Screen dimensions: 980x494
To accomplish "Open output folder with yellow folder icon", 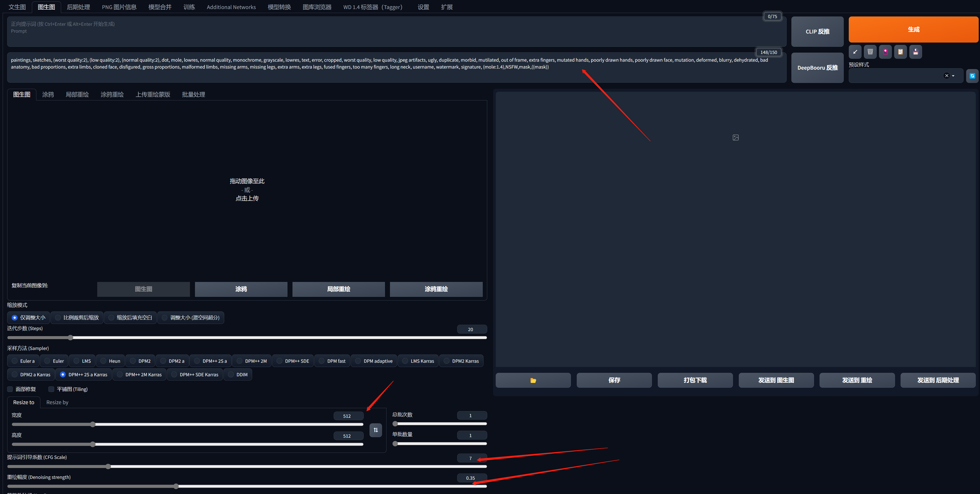I will tap(533, 380).
